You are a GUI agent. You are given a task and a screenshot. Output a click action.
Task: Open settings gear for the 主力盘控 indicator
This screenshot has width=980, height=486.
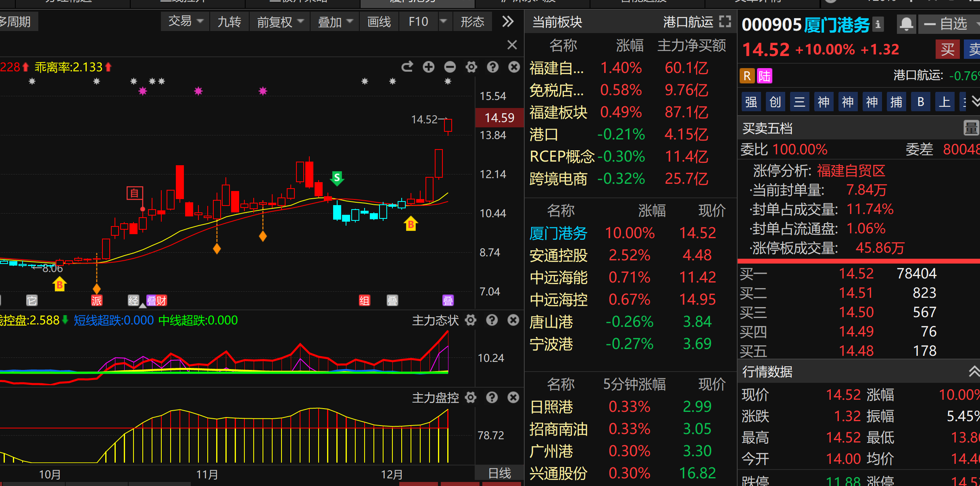tap(470, 398)
